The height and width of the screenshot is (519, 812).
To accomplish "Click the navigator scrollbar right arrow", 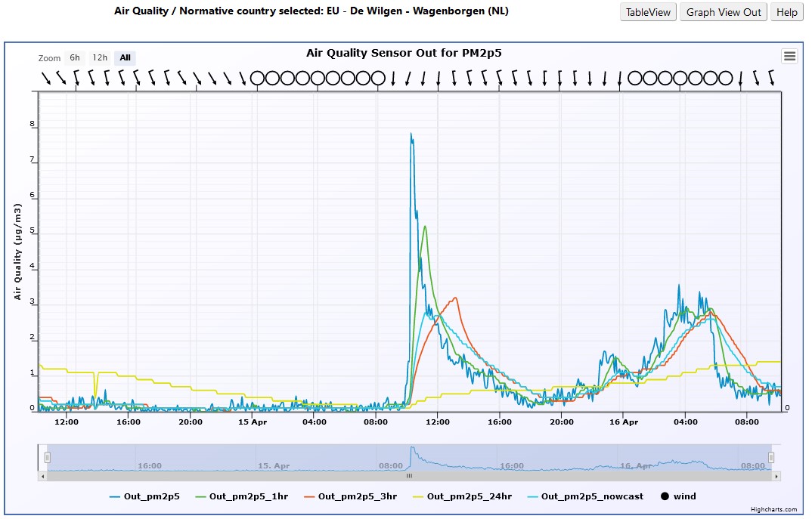I will tap(776, 477).
